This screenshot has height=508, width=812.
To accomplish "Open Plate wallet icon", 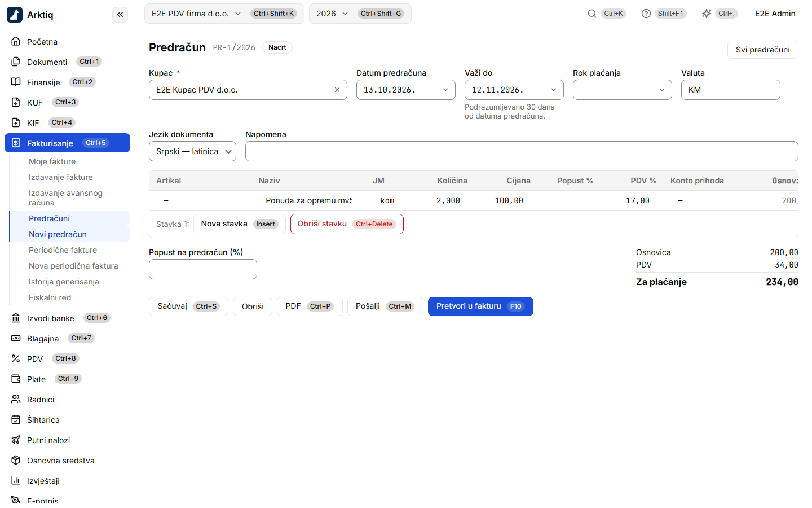I will point(16,379).
